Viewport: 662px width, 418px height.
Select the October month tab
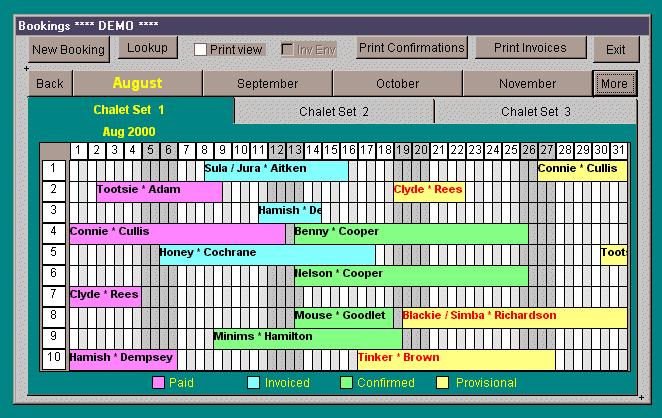tap(397, 84)
